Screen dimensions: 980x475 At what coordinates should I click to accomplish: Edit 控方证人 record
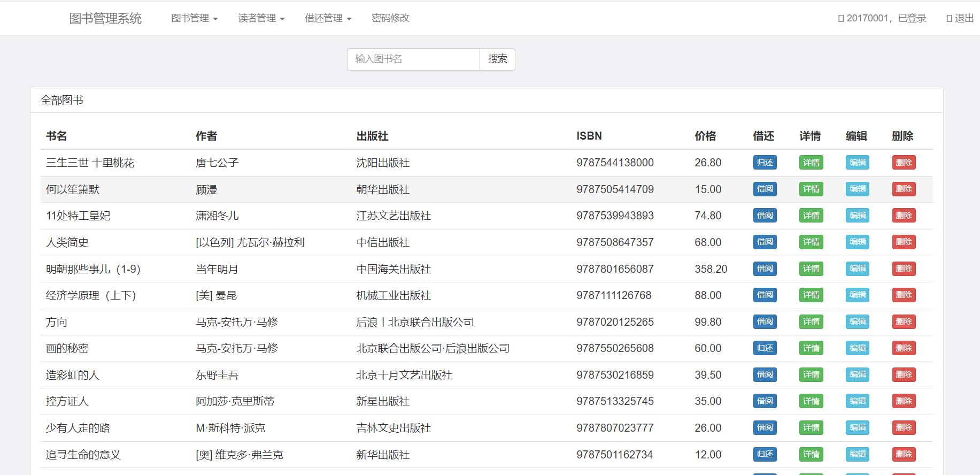tap(858, 401)
